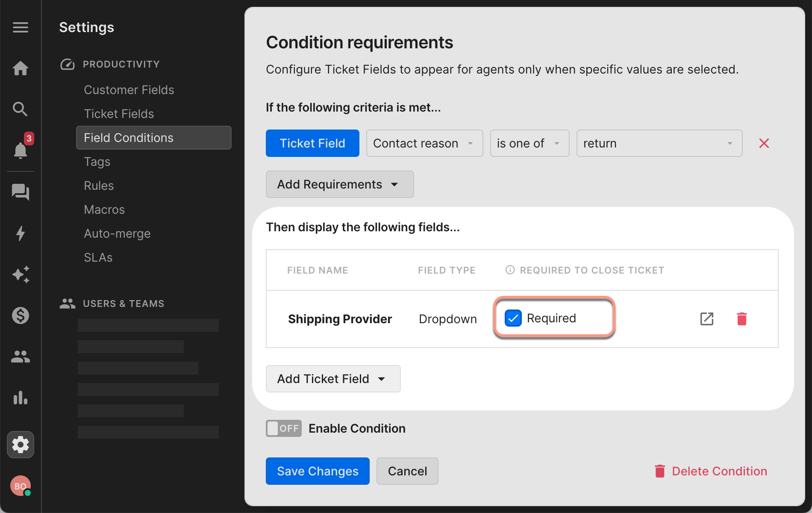
Task: Open the Add Ticket Field dropdown
Action: tap(333, 379)
